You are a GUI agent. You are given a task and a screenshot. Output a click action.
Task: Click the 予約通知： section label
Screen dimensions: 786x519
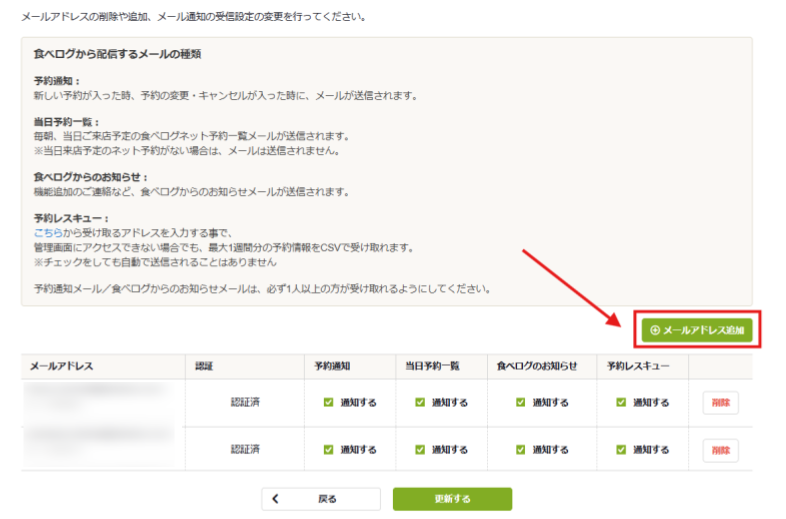tap(57, 81)
